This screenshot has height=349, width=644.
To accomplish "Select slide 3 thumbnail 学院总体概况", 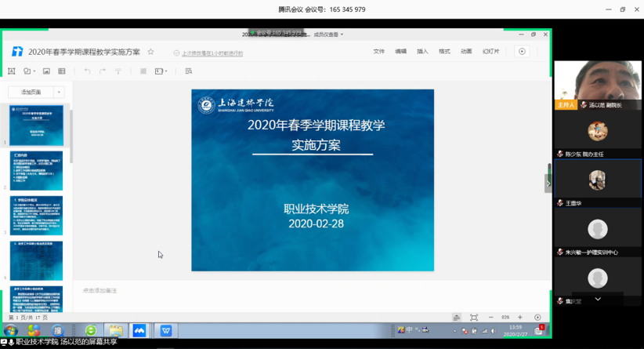I will pos(36,216).
